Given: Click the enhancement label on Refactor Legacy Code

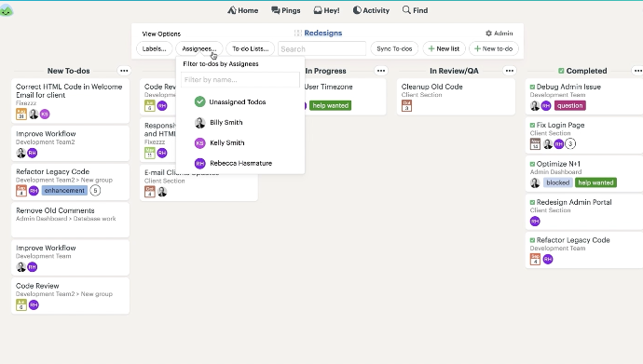Looking at the screenshot, I should pyautogui.click(x=64, y=191).
